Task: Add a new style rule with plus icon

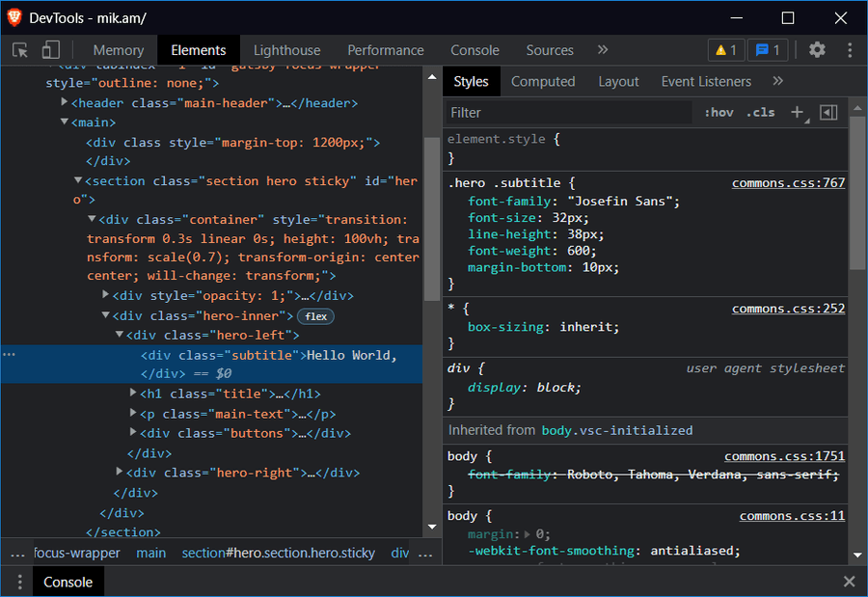Action: (x=798, y=112)
